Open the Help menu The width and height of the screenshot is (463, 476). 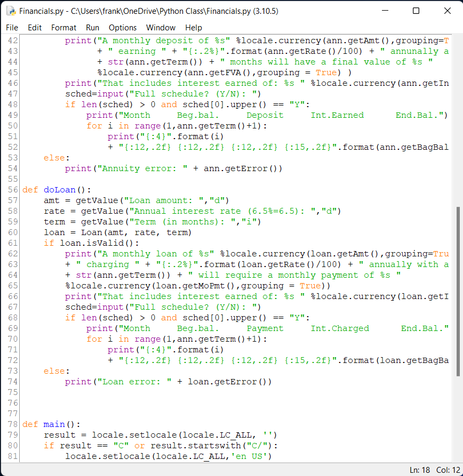(194, 28)
